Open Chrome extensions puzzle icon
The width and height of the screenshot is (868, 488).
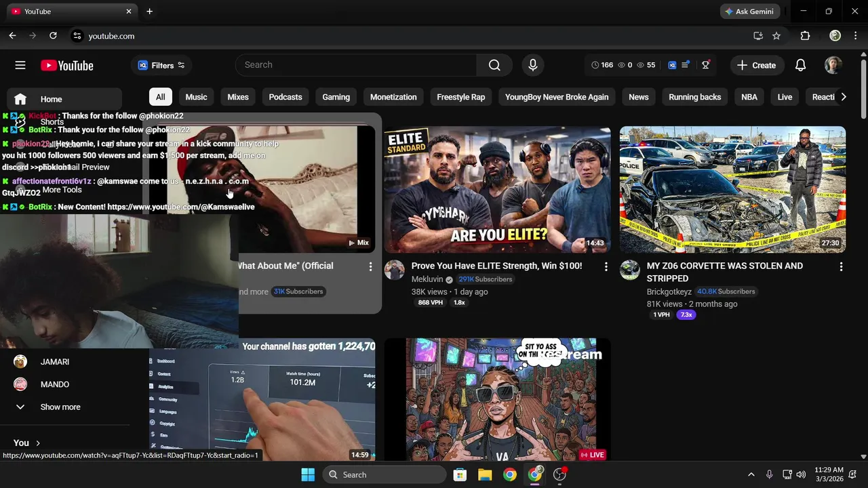click(x=805, y=36)
